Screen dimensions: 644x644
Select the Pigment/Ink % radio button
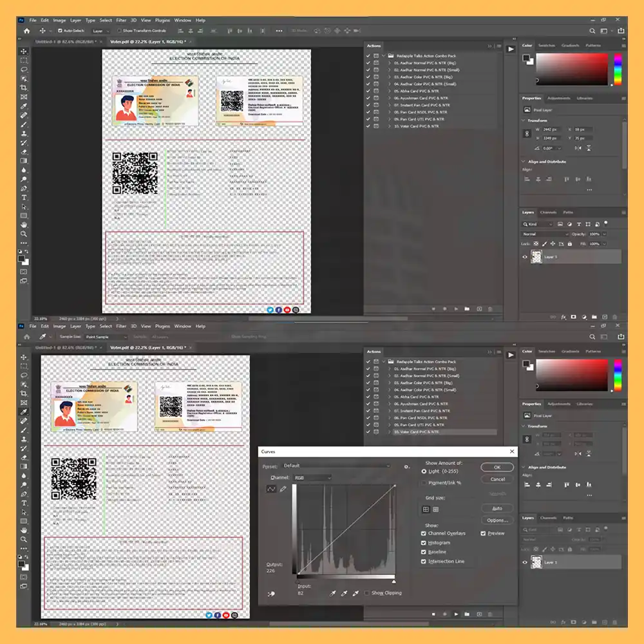pyautogui.click(x=424, y=482)
